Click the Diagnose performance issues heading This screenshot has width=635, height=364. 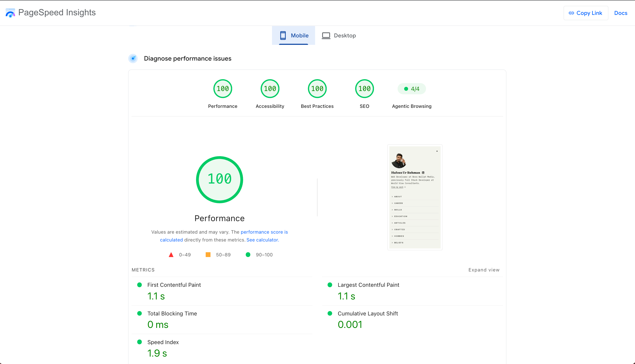pos(188,58)
